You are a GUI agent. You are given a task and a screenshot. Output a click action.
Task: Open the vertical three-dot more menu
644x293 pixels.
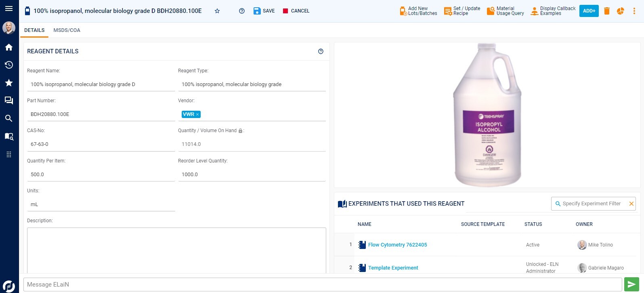click(x=634, y=11)
